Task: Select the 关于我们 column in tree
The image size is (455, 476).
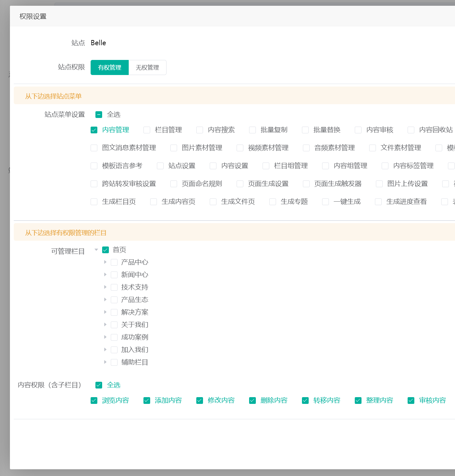Action: [x=114, y=325]
